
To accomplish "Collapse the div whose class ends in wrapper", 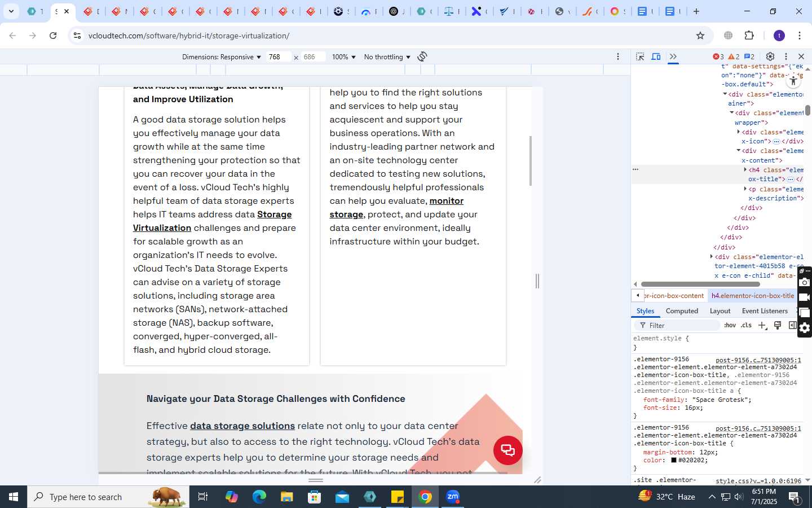I will [x=732, y=113].
